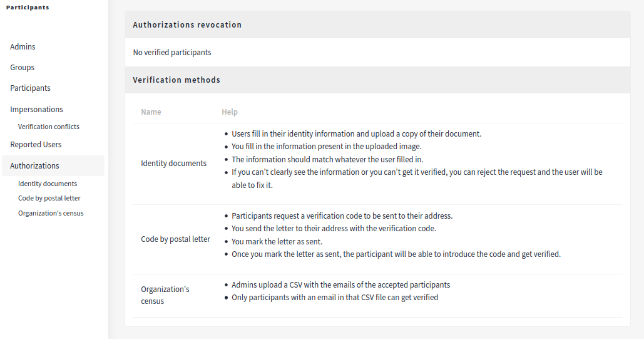Open the Reported Users menu item
The width and height of the screenshot is (644, 339).
[x=36, y=145]
